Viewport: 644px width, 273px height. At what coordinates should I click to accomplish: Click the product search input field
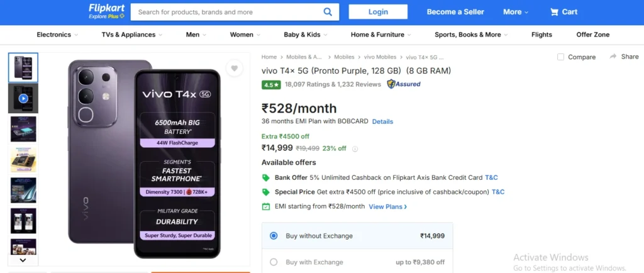[226, 12]
